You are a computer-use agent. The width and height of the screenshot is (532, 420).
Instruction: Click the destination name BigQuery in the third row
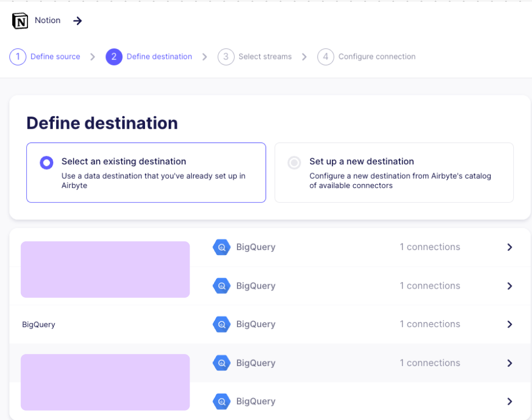tap(38, 325)
